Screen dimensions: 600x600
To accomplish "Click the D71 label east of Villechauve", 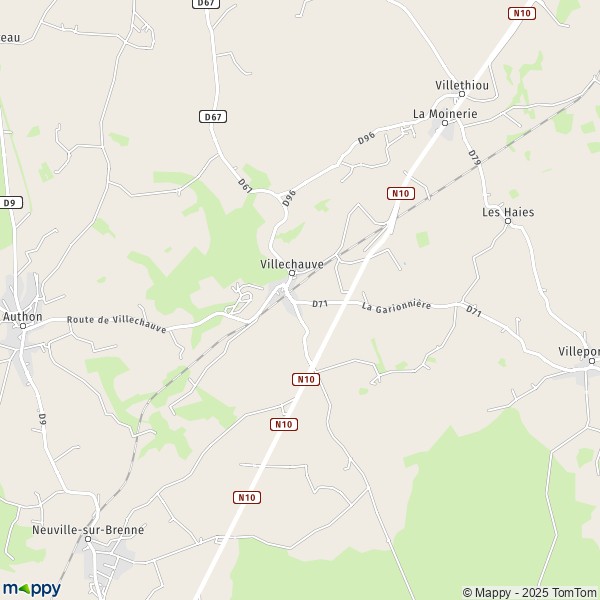I will pos(320,304).
